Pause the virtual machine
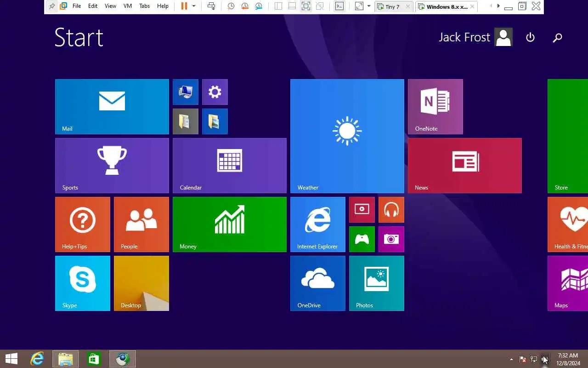The width and height of the screenshot is (588, 368). [x=184, y=6]
